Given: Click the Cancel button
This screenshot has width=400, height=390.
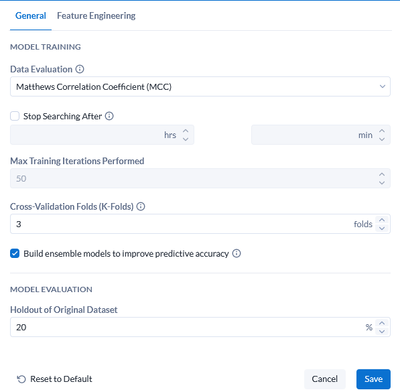Looking at the screenshot, I should 325,379.
